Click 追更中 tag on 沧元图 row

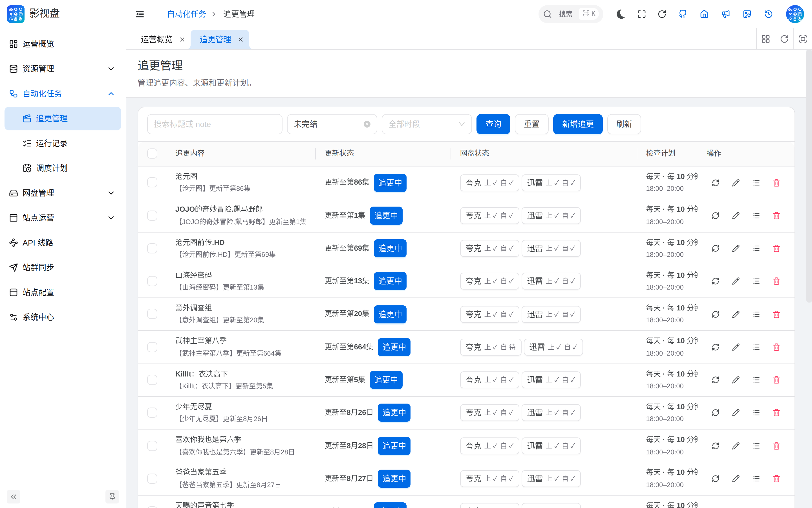(x=390, y=183)
